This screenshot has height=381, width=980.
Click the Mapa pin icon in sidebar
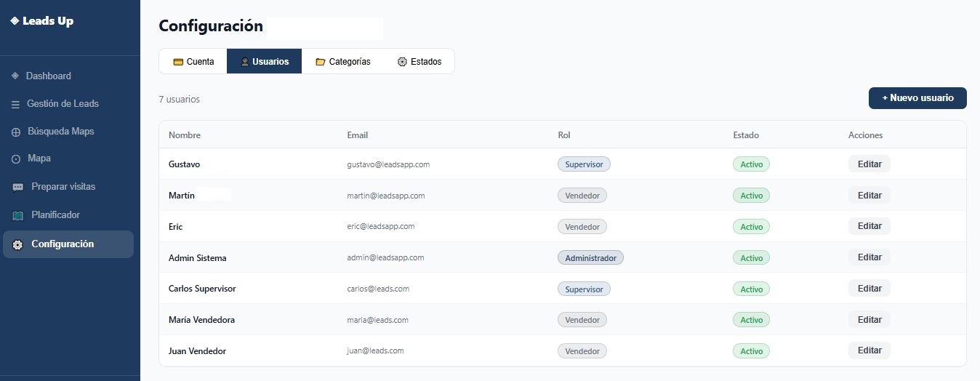click(x=15, y=159)
